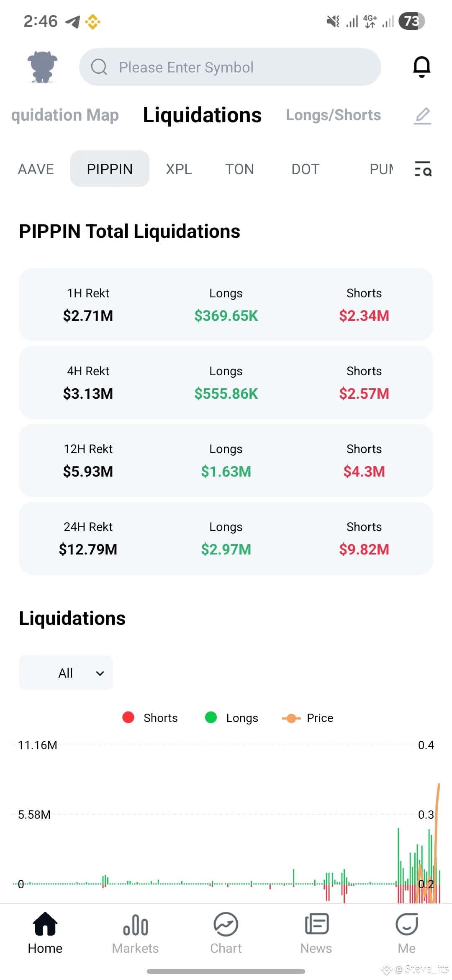Viewport: 452px width, 980px height.
Task: Switch to the Liquidation Map tab
Action: click(65, 115)
